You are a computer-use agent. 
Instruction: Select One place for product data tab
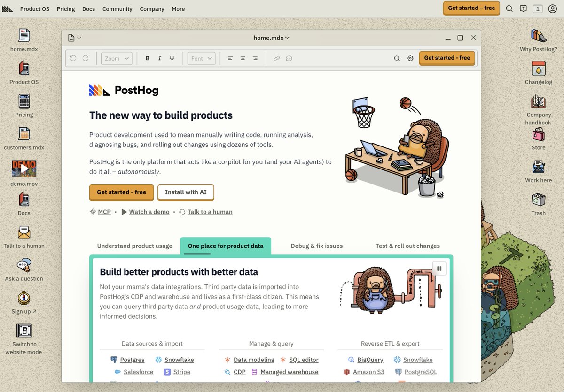[226, 246]
